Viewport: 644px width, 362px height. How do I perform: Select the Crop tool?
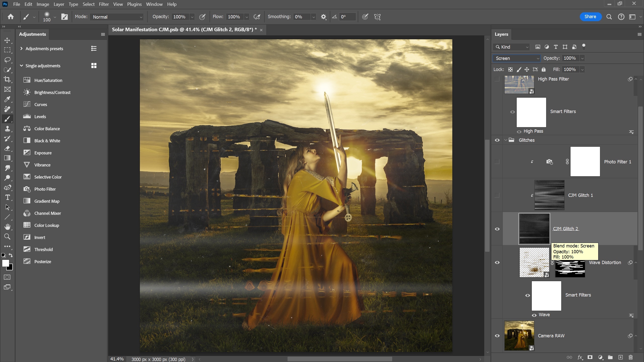point(7,79)
